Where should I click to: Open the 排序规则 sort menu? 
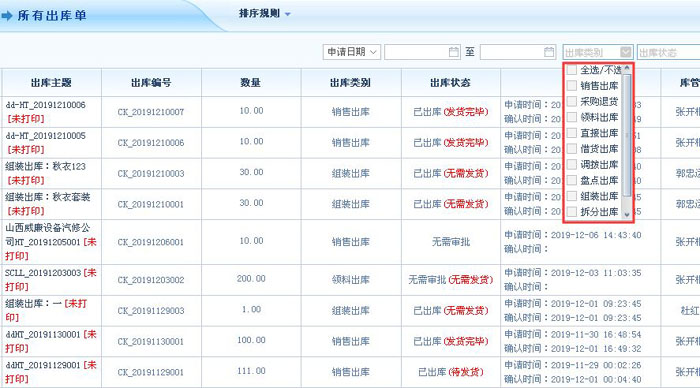[264, 13]
